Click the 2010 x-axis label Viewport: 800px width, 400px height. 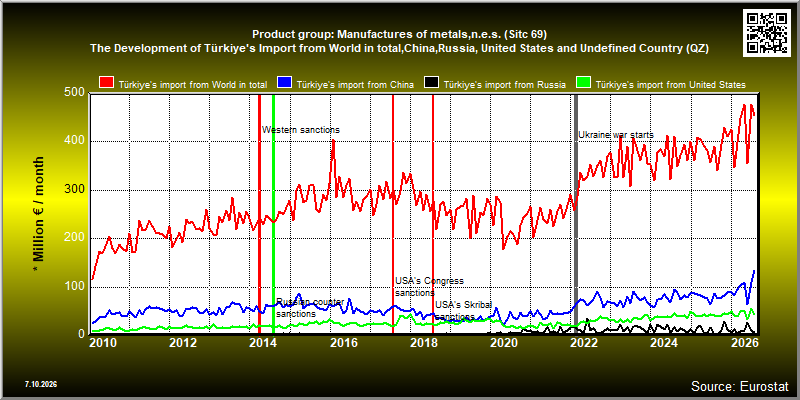pyautogui.click(x=103, y=342)
